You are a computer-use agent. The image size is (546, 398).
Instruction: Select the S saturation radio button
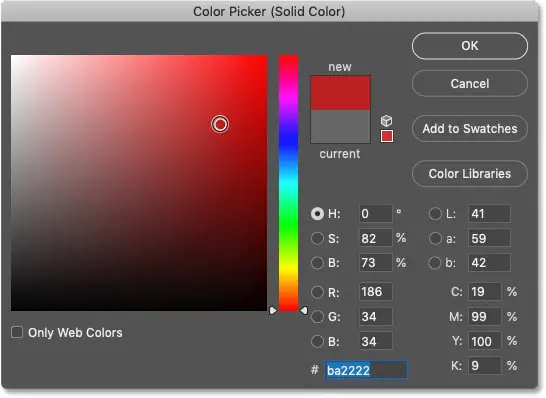317,239
